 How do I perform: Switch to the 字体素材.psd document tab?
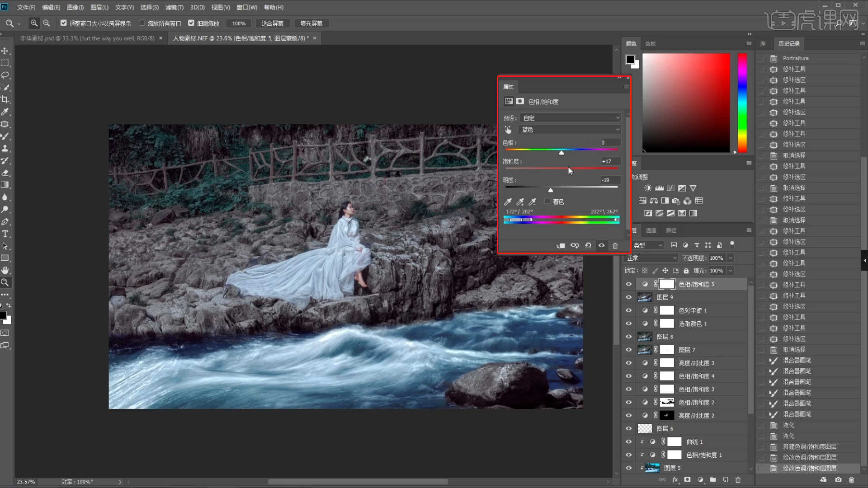(x=87, y=38)
